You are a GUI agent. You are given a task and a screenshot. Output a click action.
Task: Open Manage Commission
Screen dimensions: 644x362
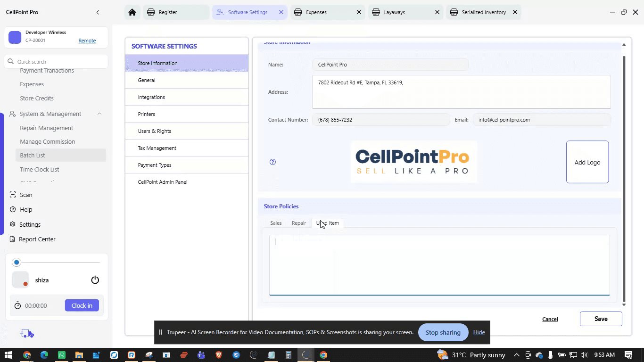tap(47, 142)
